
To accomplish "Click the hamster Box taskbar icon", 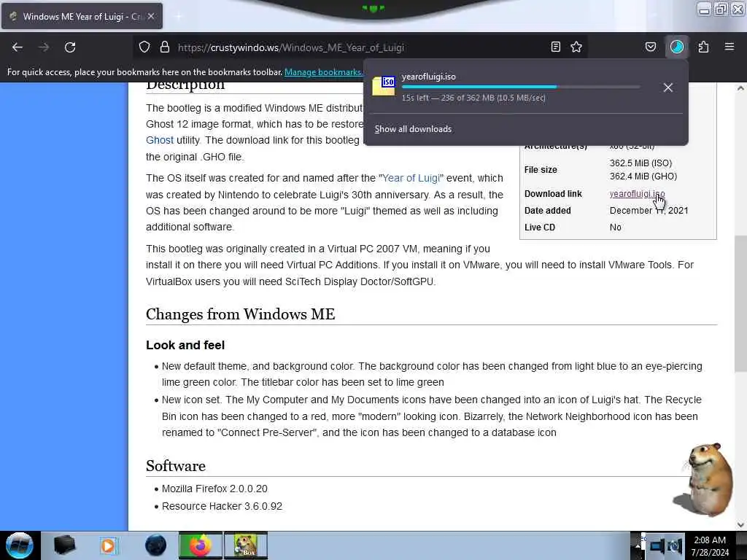I will 246,545.
